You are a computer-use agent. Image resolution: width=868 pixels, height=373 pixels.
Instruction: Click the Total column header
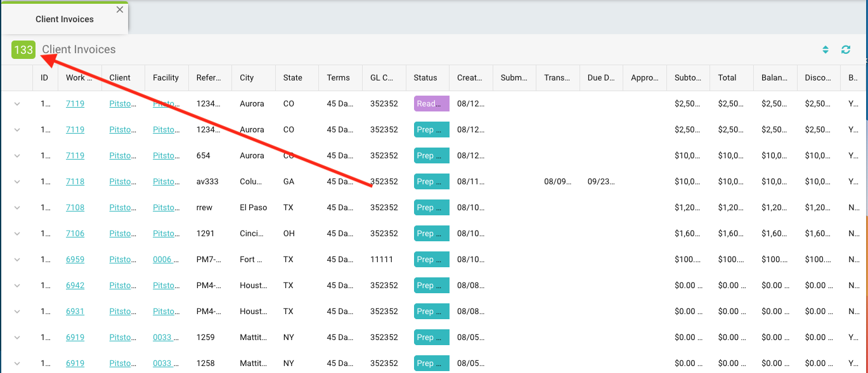click(727, 78)
